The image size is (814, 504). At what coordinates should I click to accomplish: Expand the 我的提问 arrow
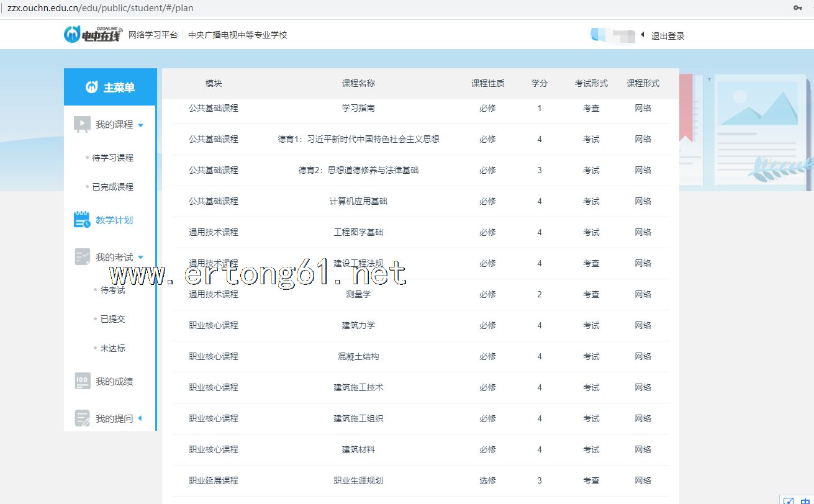pos(140,418)
